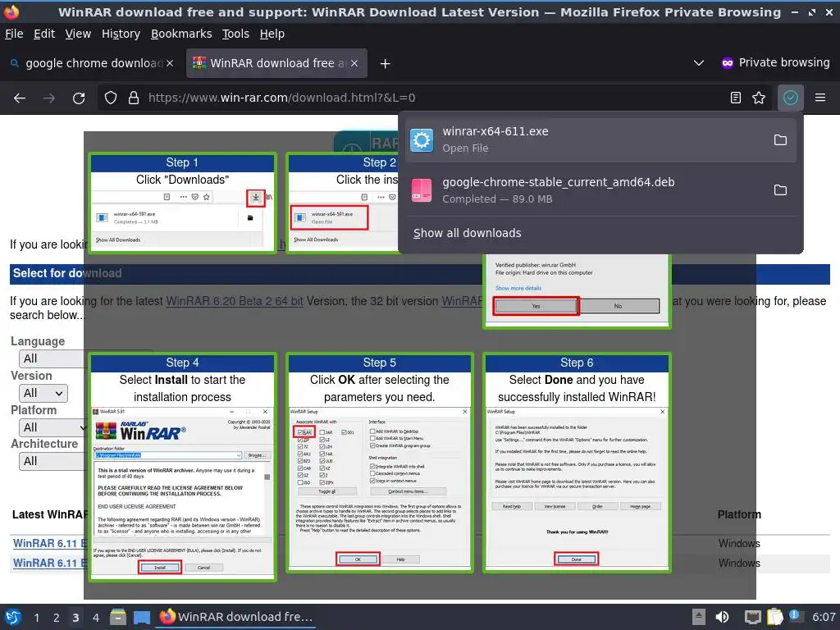840x630 pixels.
Task: Open the clipboard tray icon
Action: pos(774,617)
